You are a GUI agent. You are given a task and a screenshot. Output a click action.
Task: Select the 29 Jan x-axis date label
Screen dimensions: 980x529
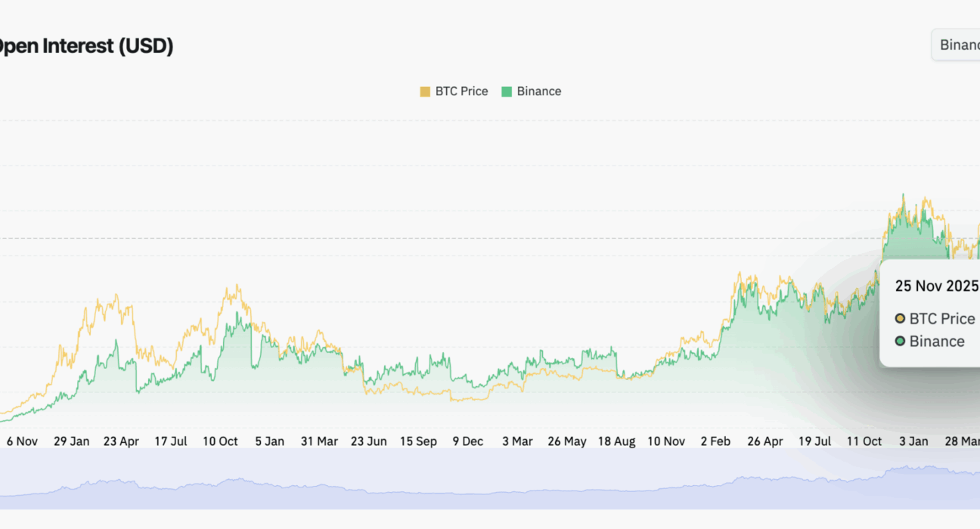point(72,441)
